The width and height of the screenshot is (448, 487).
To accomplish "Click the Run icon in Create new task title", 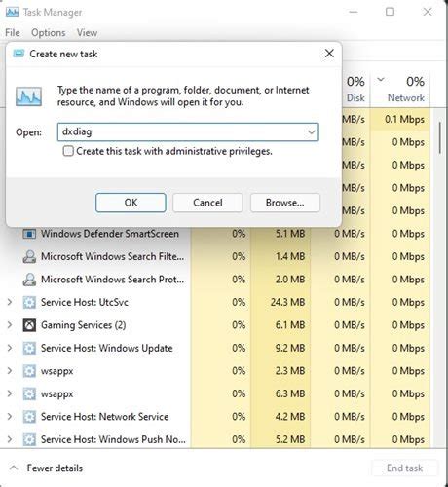I will (19, 54).
